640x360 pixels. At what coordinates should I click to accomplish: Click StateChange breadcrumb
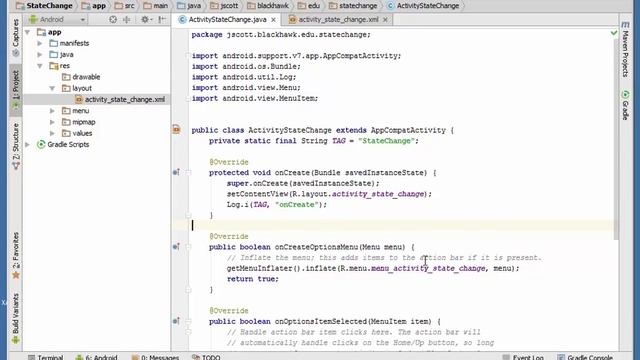44,6
